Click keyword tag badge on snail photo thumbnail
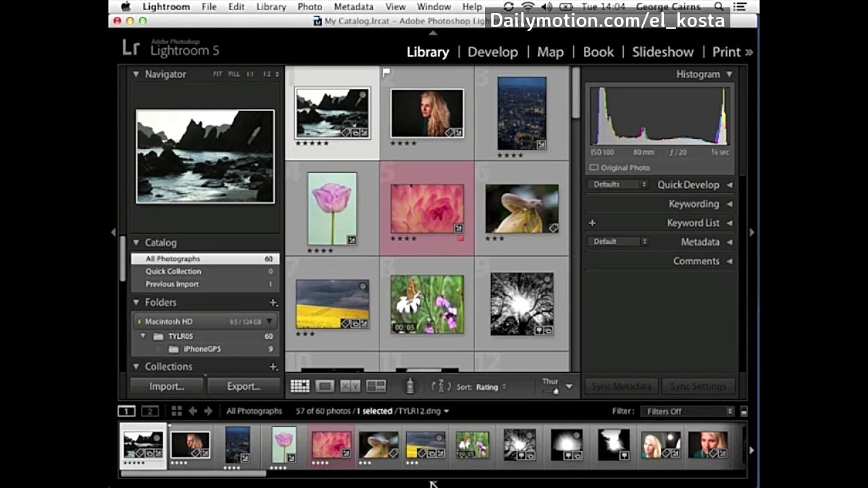 553,228
